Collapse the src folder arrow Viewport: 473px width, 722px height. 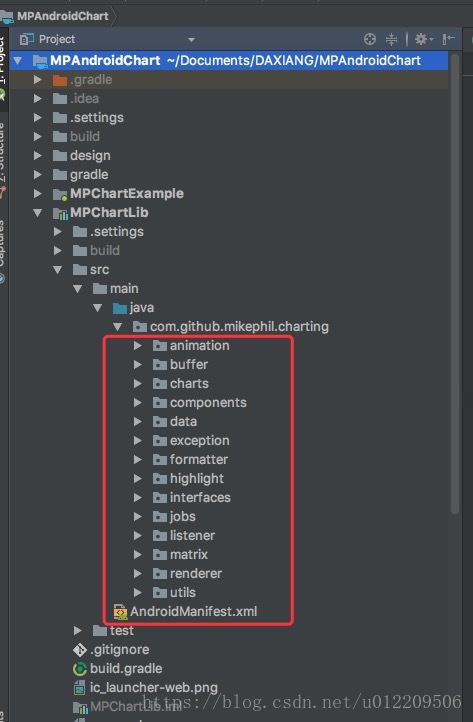[58, 270]
